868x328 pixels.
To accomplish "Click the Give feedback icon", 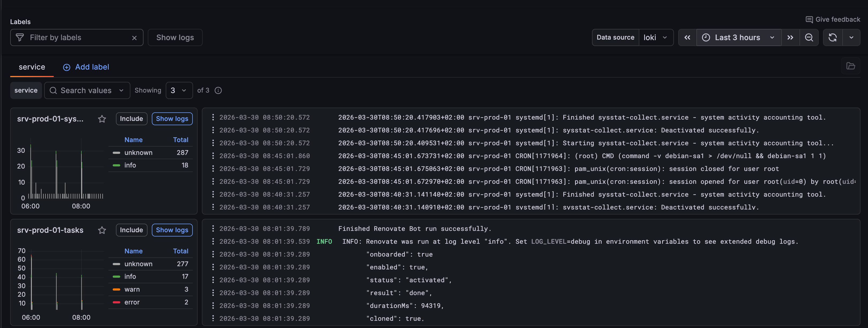I will (x=810, y=20).
